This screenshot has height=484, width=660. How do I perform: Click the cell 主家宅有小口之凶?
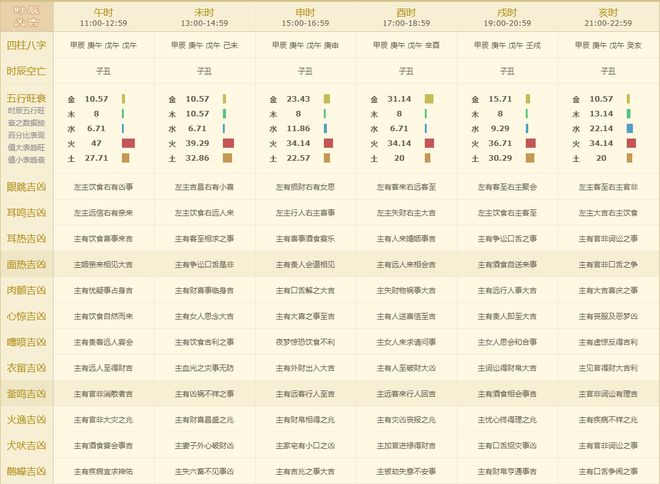(306, 446)
